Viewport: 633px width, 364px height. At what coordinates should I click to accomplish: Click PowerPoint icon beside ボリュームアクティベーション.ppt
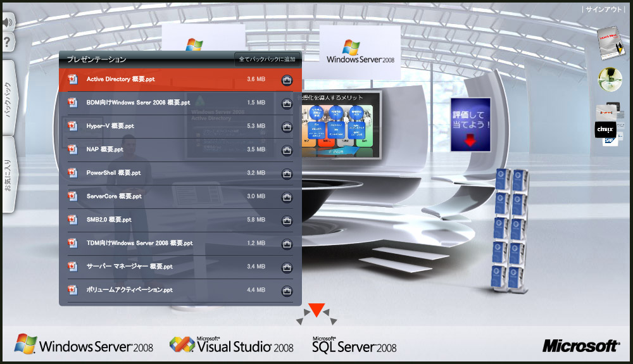73,290
